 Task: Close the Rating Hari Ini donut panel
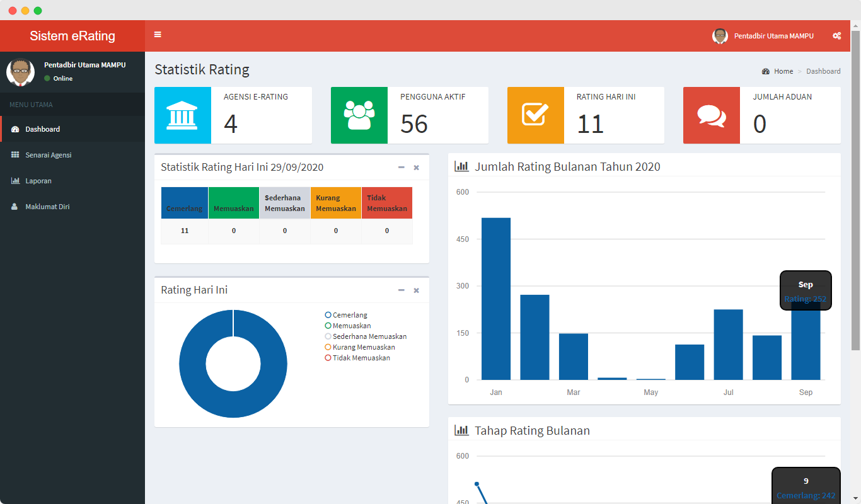416,290
